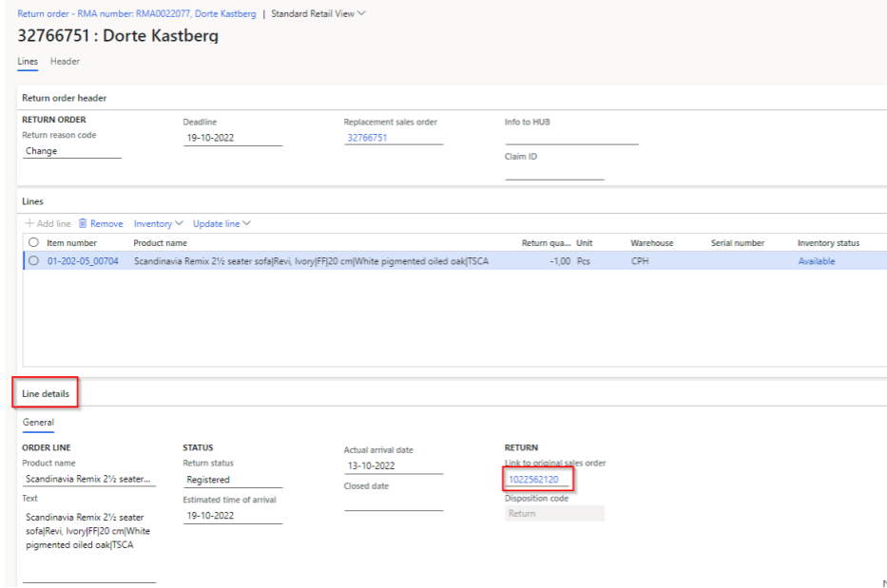Open the Inventory dropdown menu
This screenshot has width=887, height=588.
point(158,223)
